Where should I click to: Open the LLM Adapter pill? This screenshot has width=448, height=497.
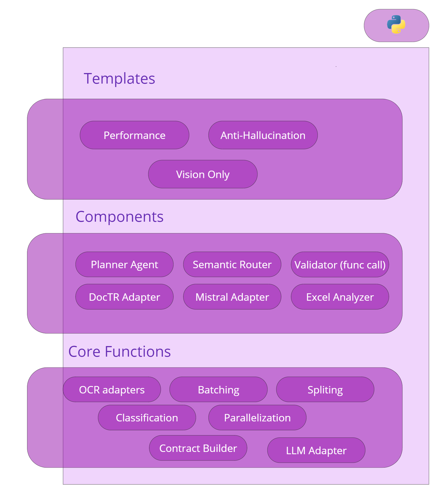point(316,450)
